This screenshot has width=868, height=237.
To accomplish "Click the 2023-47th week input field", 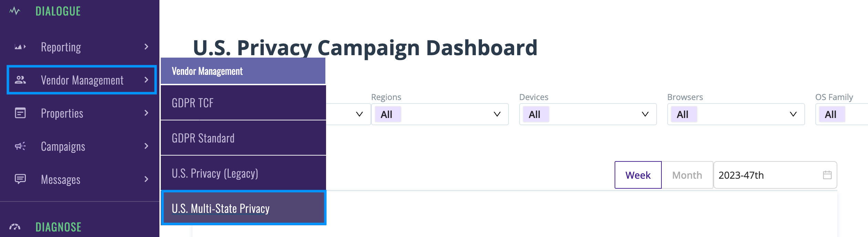I will point(775,175).
